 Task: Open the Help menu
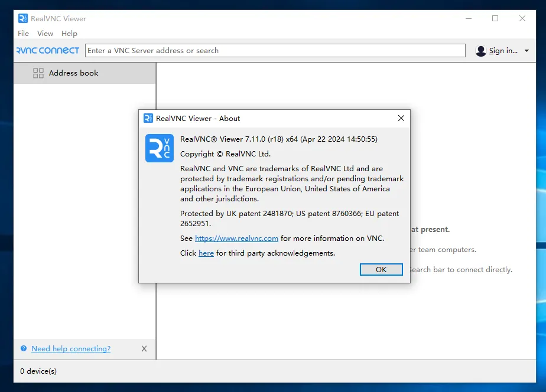[x=69, y=34]
